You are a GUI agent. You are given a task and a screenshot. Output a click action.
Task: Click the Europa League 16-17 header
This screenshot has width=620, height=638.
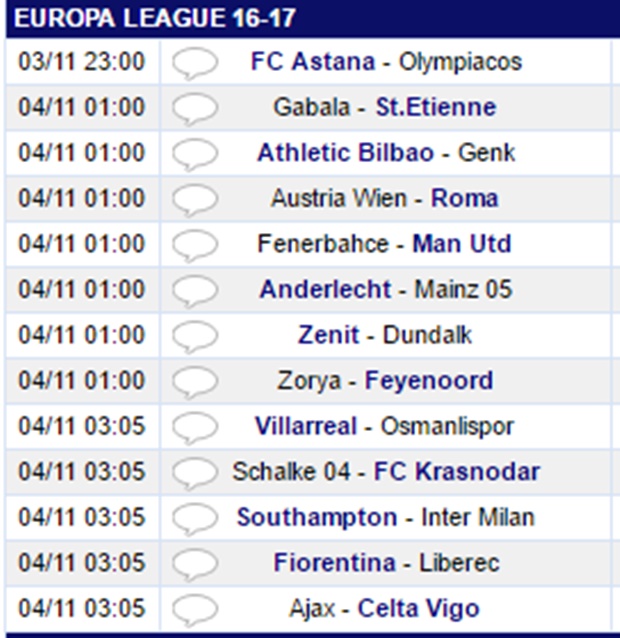156,19
